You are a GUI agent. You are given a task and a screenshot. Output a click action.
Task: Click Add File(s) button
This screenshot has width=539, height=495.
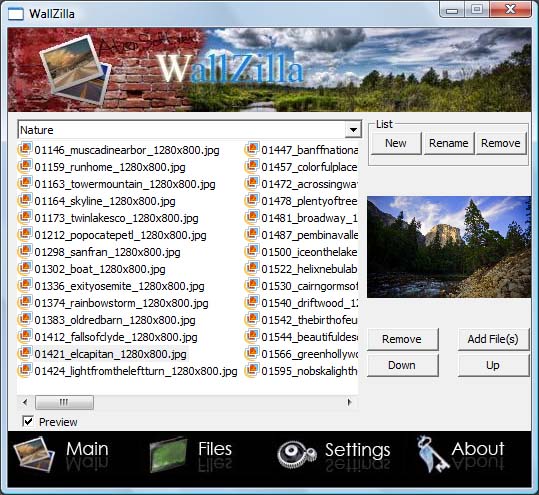point(493,339)
